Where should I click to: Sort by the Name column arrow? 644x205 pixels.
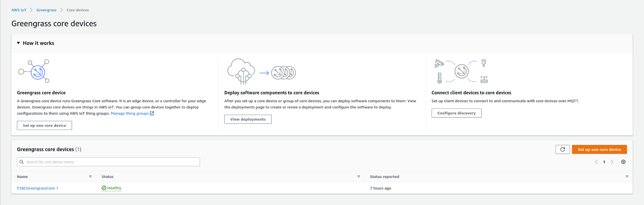tap(90, 177)
